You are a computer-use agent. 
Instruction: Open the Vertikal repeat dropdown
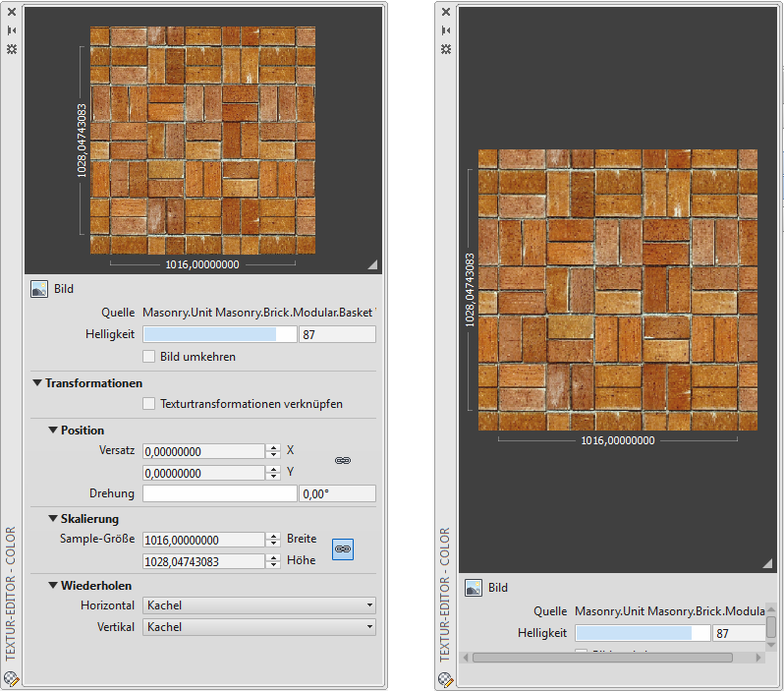[259, 626]
